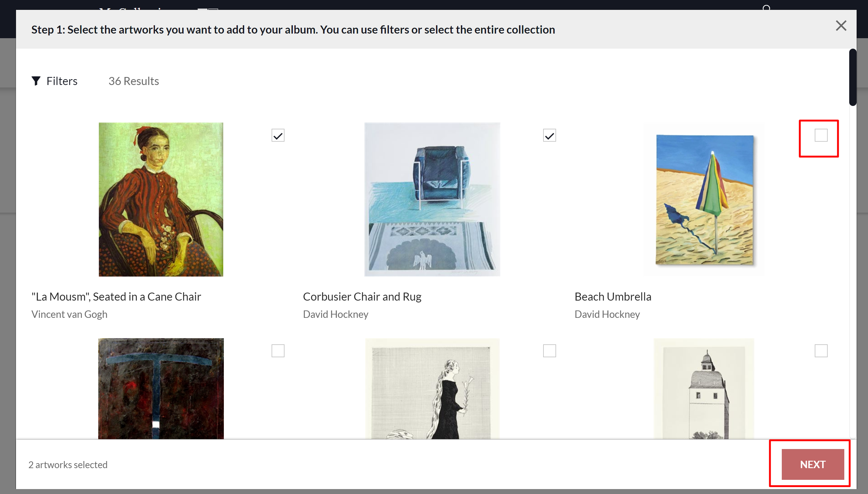Click the Van Gogh "La Mousm" thumbnail
Viewport: 868px width, 494px height.
click(161, 200)
